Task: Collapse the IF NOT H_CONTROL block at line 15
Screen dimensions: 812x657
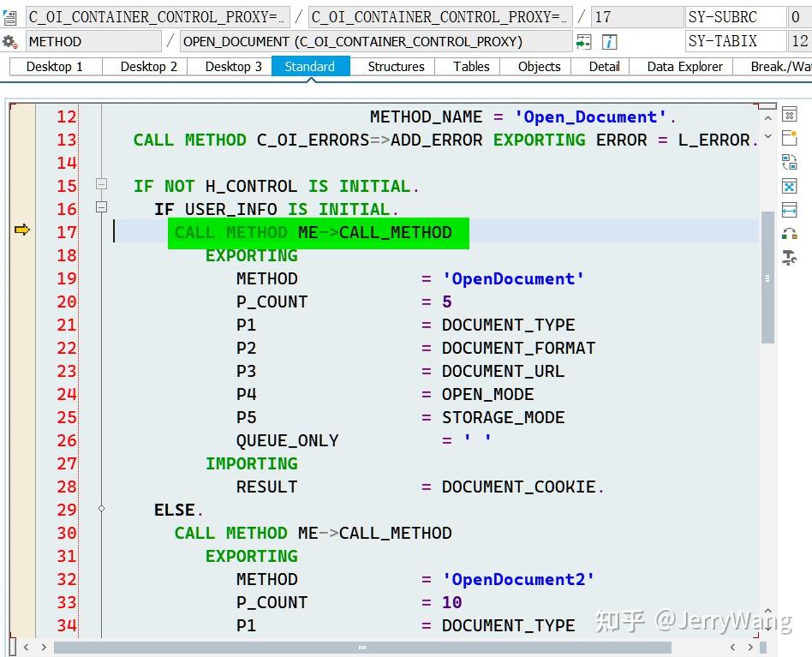Action: tap(101, 182)
